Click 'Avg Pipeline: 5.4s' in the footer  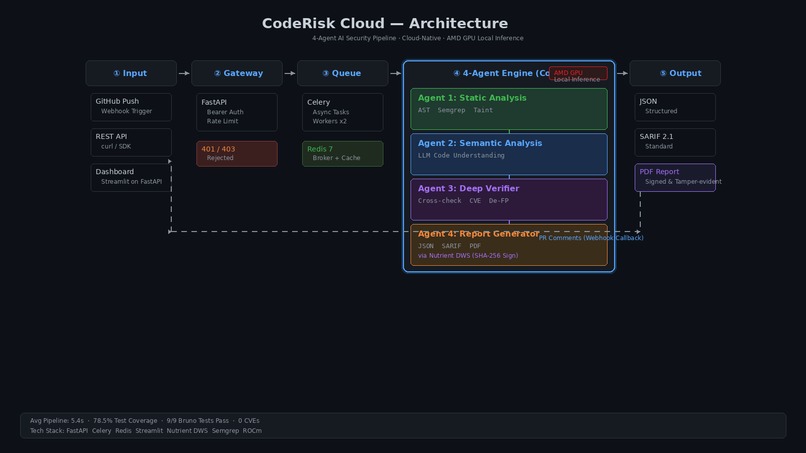coord(57,421)
